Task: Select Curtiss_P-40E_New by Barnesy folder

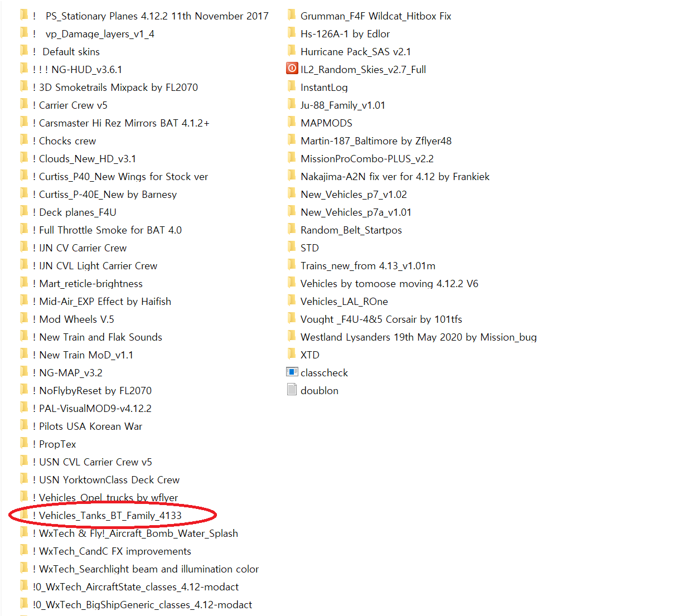Action: [x=105, y=195]
